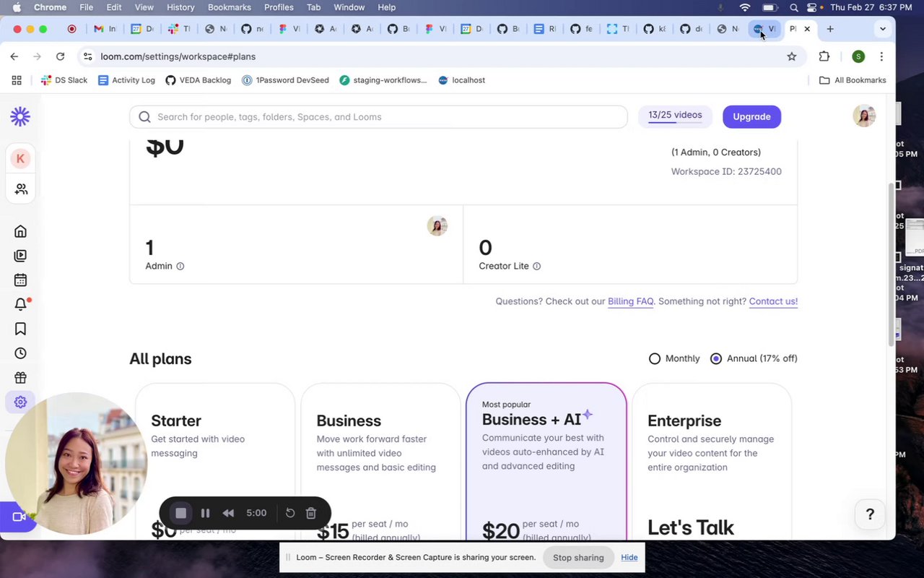
Task: Click the info icon next to Admin
Action: [180, 266]
